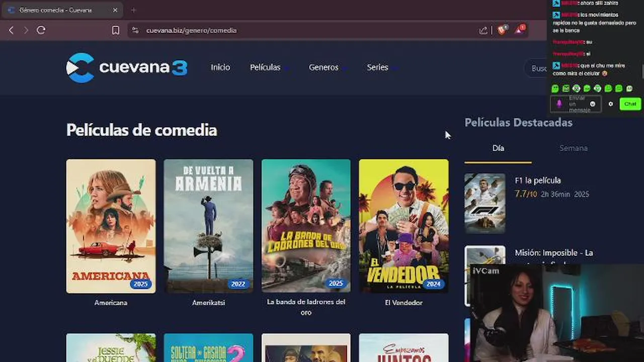Image resolution: width=644 pixels, height=362 pixels.
Task: Open the El Vendedor movie poster
Action: [404, 226]
